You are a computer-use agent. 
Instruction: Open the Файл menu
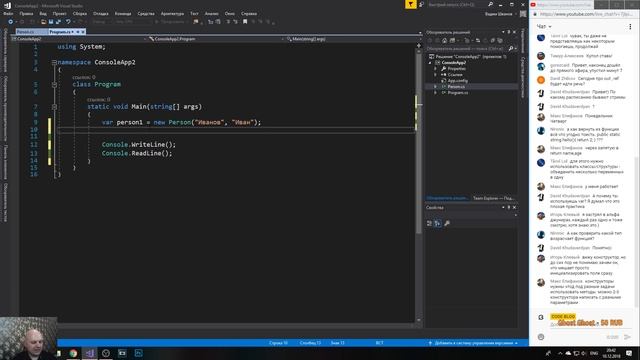pyautogui.click(x=8, y=13)
